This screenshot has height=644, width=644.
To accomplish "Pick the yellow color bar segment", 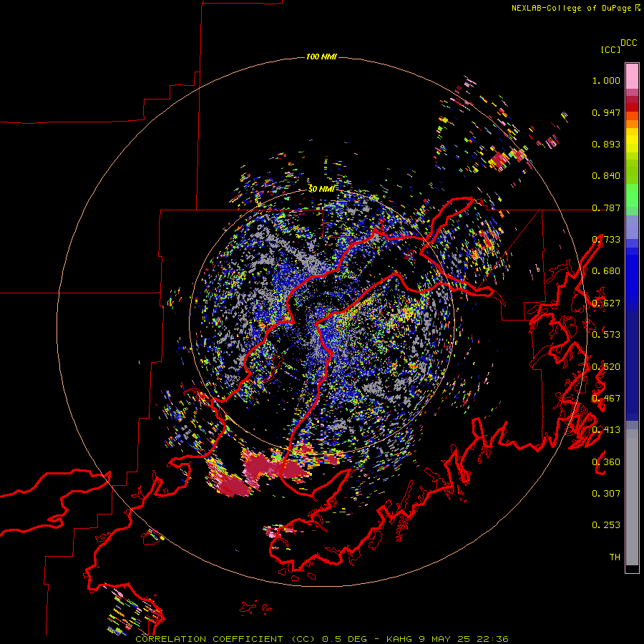I will click(x=632, y=140).
